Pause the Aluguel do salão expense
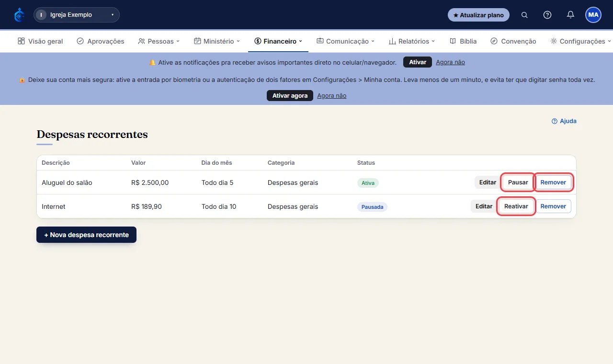Viewport: 613px width, 364px height. click(518, 182)
